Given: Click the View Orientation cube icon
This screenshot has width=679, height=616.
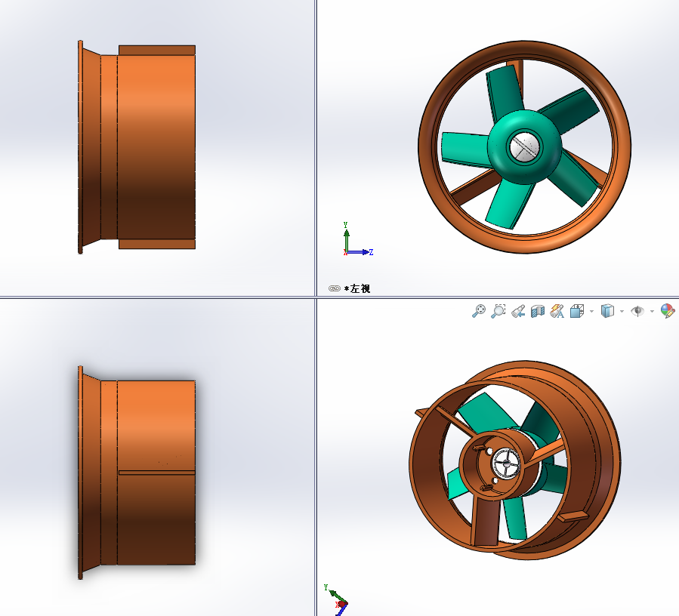Looking at the screenshot, I should tap(577, 311).
